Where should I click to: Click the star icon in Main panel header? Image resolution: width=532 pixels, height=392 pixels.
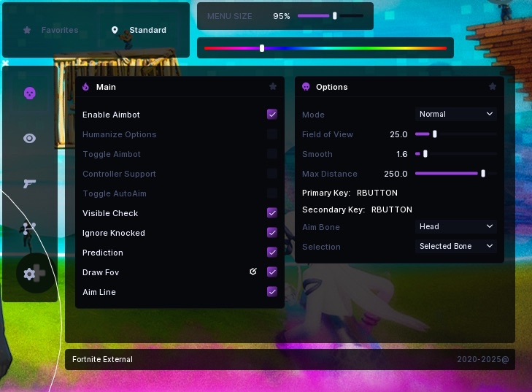273,86
